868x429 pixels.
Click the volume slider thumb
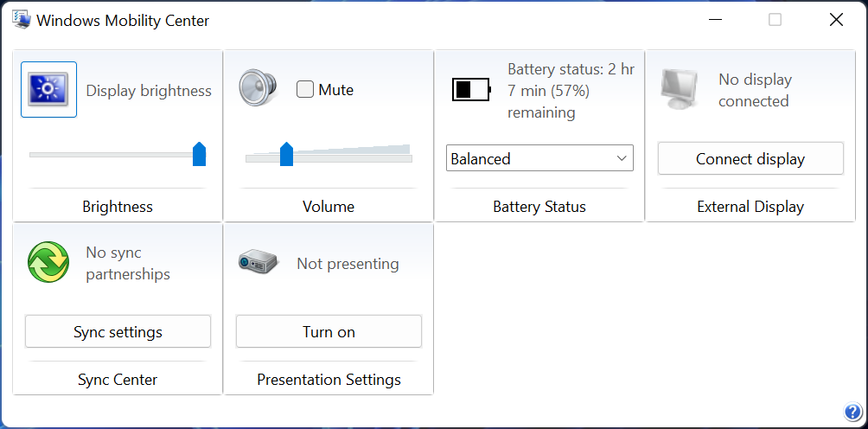click(286, 154)
